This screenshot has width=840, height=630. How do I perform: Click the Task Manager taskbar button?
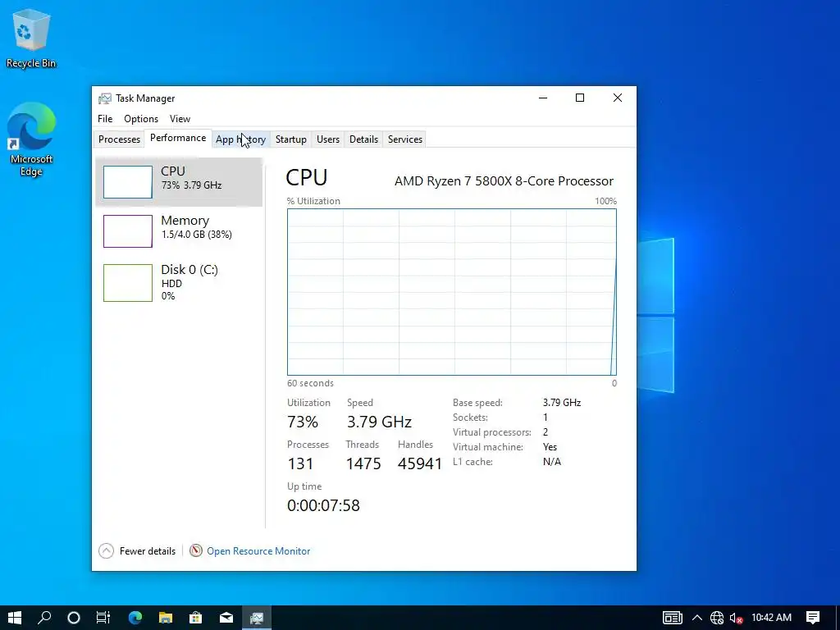[257, 618]
